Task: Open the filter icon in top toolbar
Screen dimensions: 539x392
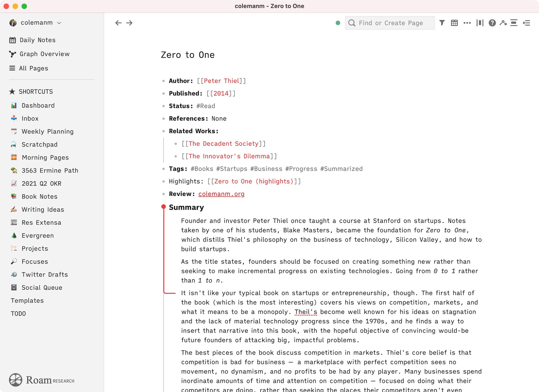Action: 442,23
